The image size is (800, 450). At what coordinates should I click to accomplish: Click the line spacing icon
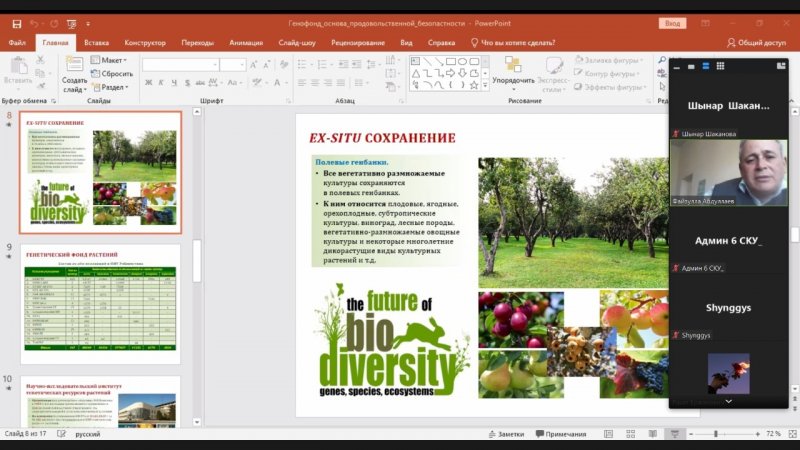[x=373, y=64]
